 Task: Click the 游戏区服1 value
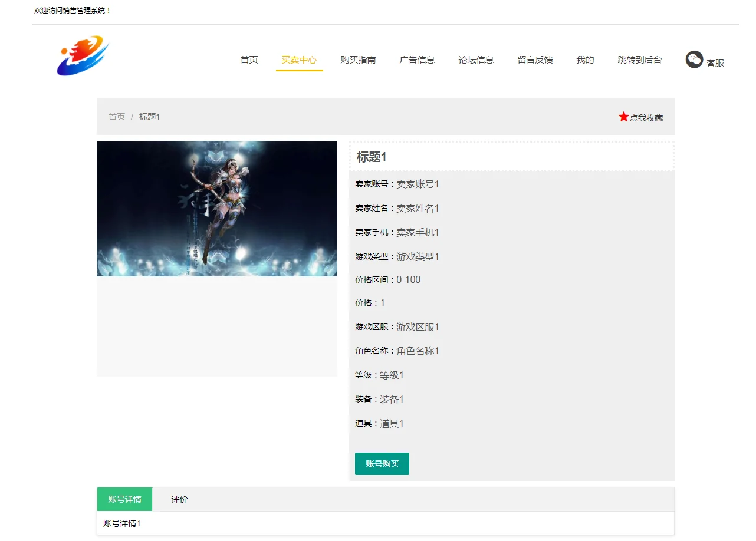coord(418,326)
